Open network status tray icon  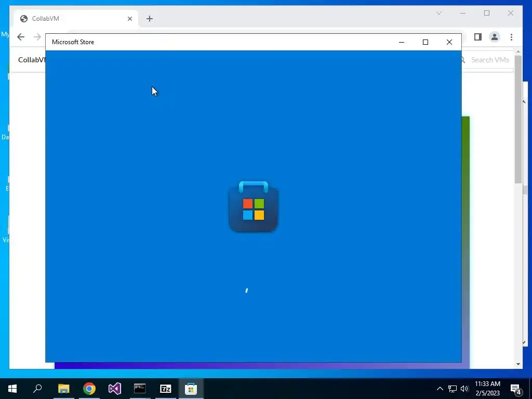pyautogui.click(x=453, y=389)
